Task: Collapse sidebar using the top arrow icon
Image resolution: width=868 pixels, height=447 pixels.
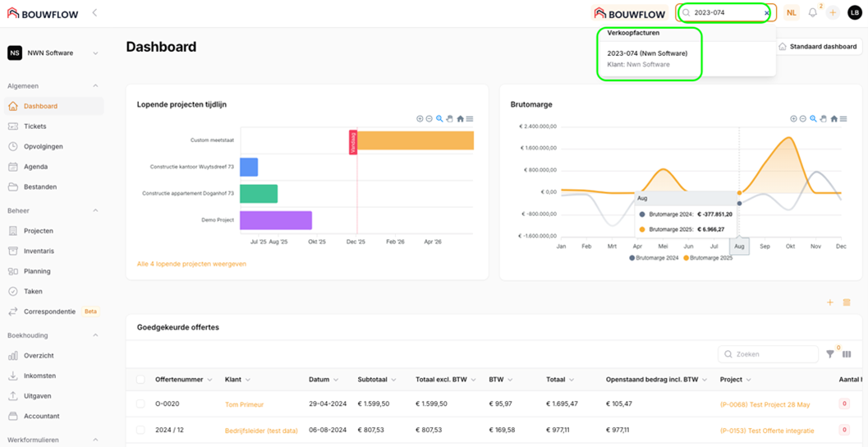Action: (94, 12)
